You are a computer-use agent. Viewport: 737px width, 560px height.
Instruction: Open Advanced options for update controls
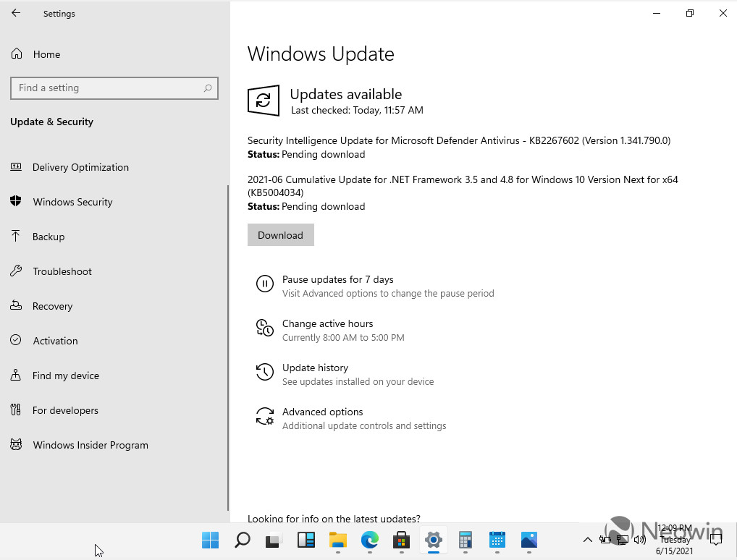coord(323,412)
